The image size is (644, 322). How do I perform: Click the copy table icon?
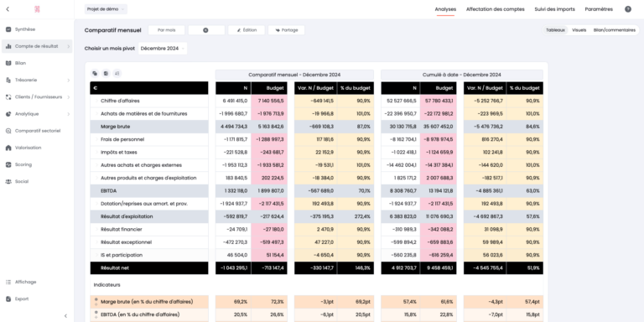[x=95, y=74]
